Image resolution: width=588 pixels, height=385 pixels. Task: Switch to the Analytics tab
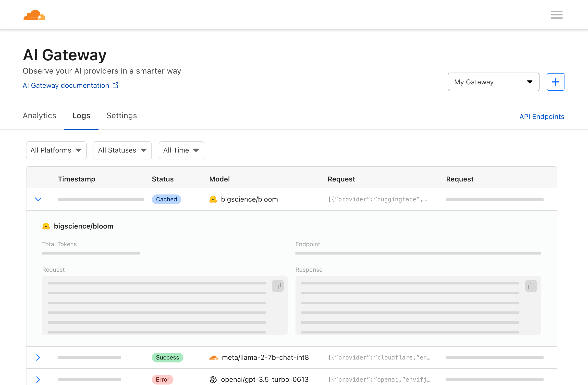39,115
